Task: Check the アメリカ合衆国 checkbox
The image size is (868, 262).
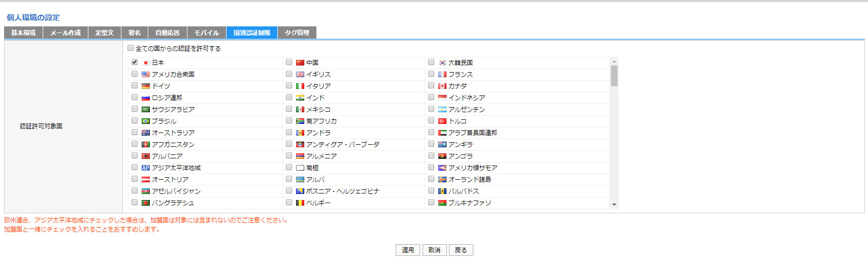Action: coord(135,74)
